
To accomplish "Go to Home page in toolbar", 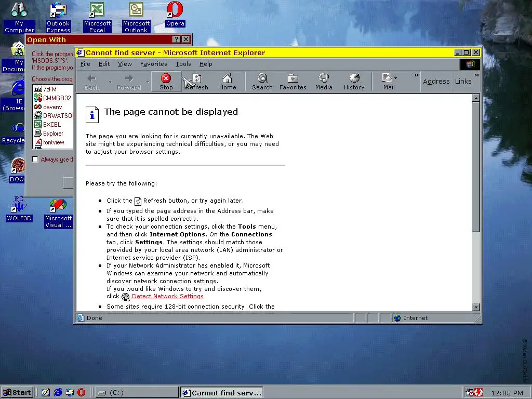I will pos(228,82).
